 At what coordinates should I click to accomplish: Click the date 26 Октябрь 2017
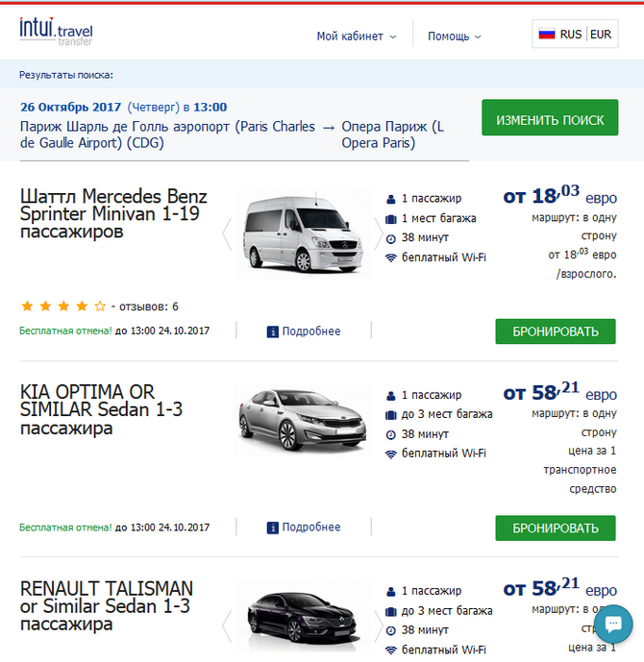pos(70,108)
